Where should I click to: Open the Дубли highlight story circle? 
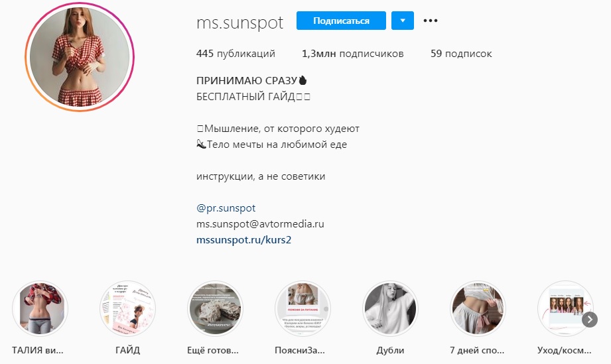click(390, 309)
